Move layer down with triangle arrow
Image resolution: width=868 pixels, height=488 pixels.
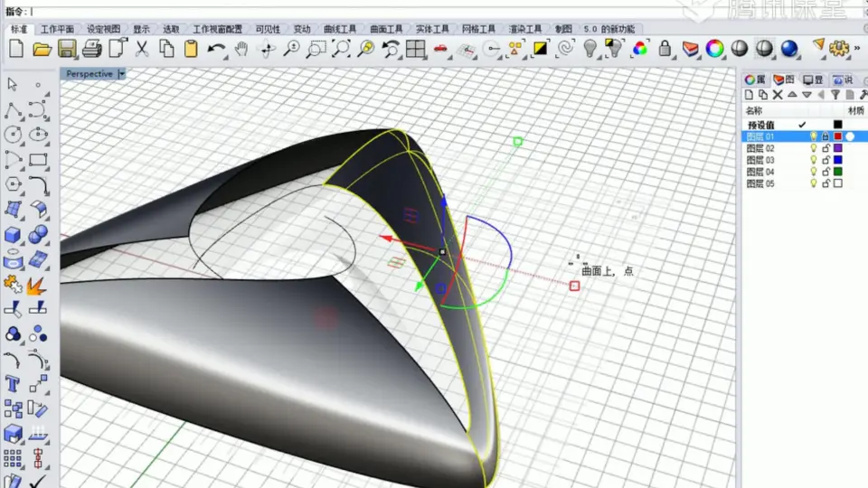(807, 95)
